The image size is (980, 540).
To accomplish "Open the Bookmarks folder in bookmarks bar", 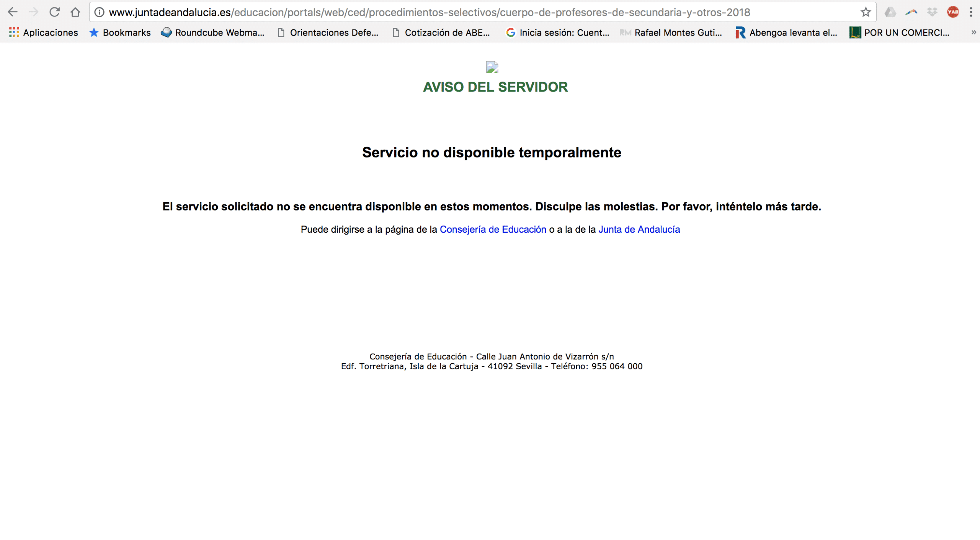I will [x=120, y=33].
